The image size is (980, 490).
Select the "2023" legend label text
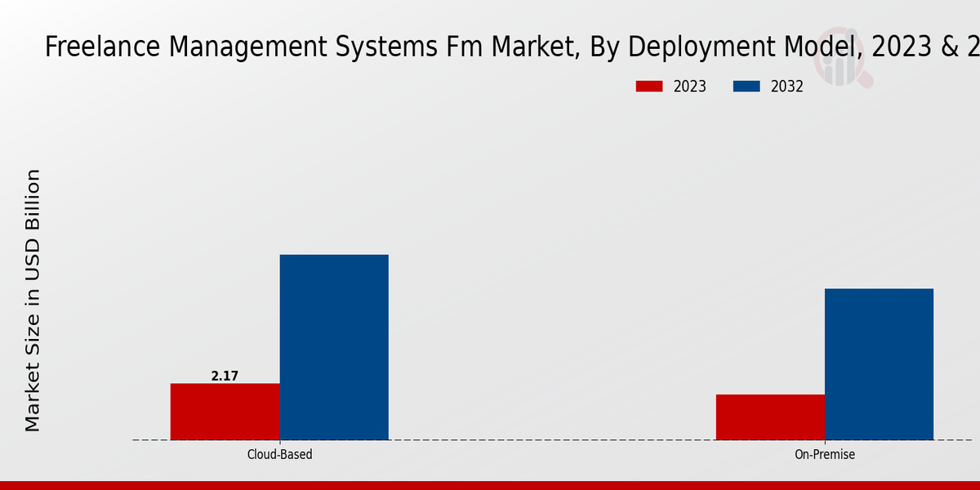(x=689, y=87)
